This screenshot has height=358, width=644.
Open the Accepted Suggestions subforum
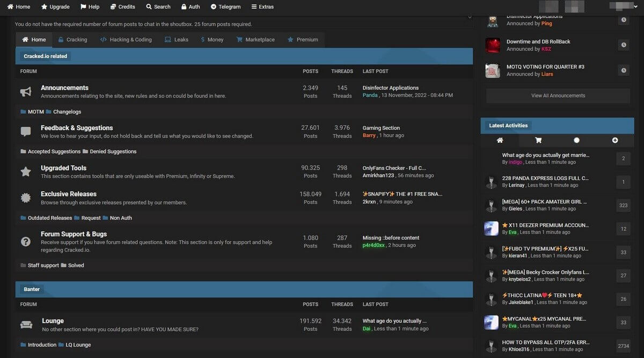click(x=54, y=151)
